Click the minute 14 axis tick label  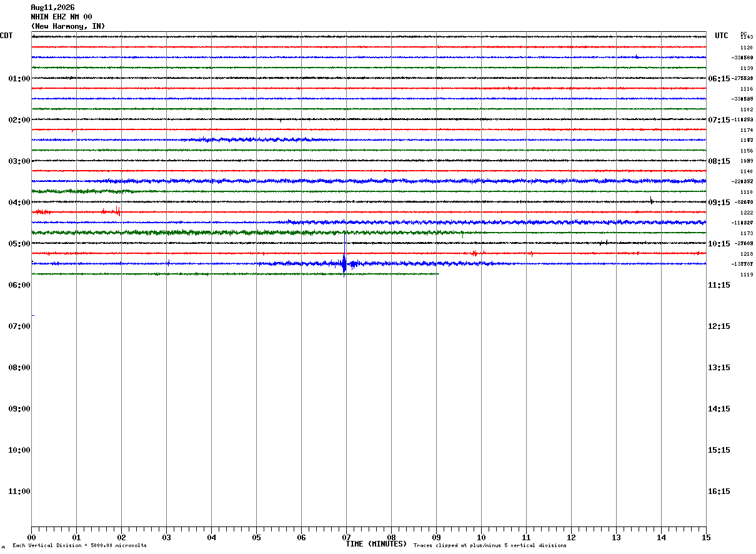[661, 537]
